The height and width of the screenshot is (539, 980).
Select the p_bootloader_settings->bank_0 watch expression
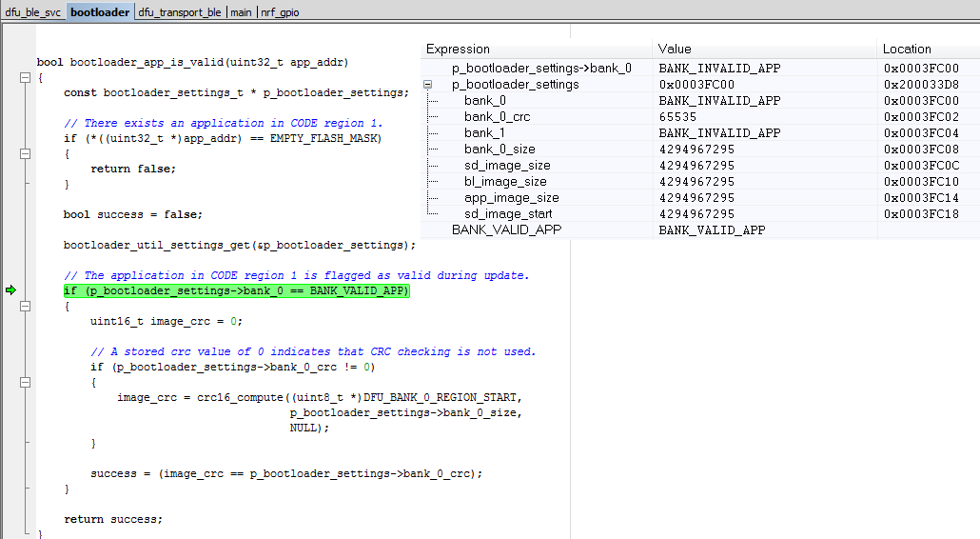coord(542,69)
